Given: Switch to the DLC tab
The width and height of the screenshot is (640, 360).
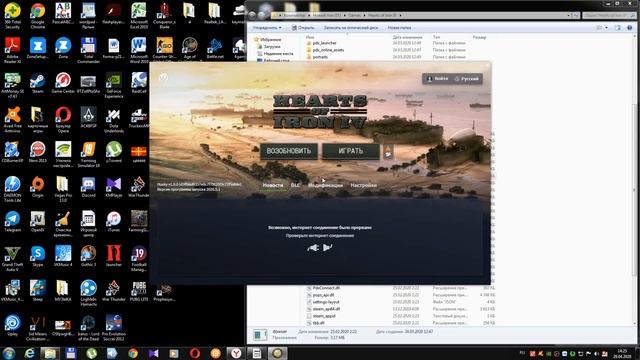Looking at the screenshot, I should [296, 185].
